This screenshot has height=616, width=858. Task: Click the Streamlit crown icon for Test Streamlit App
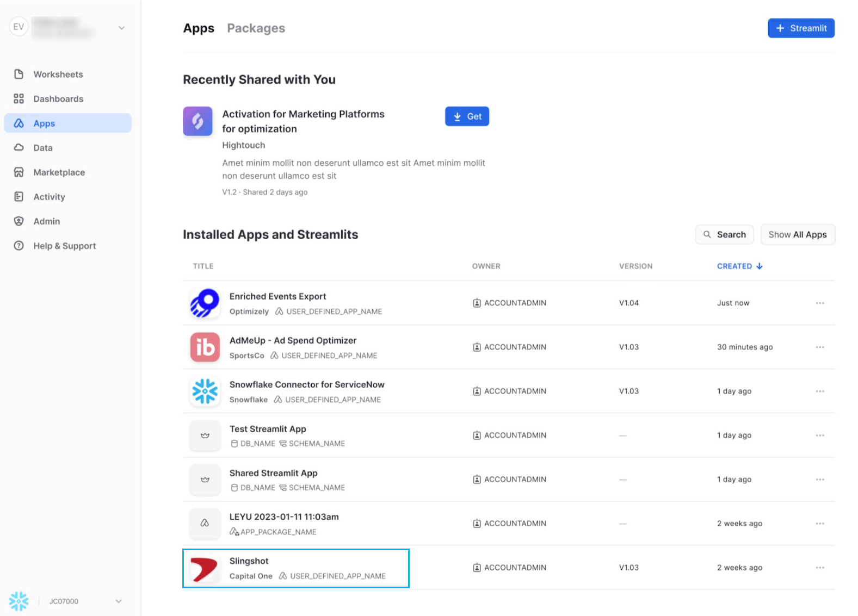(x=205, y=435)
